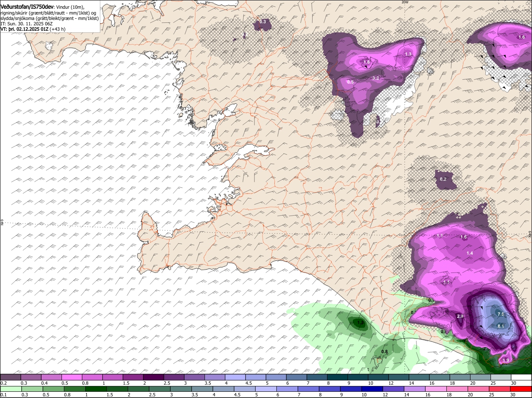Click the 7 mm swatch in the upper snow scale
Screen dimensions: 532x398
[x=316, y=377]
